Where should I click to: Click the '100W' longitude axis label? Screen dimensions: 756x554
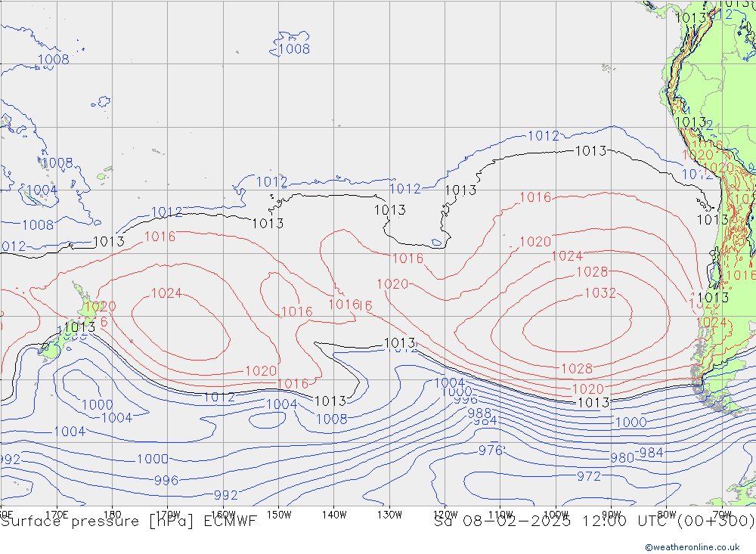pyautogui.click(x=556, y=515)
